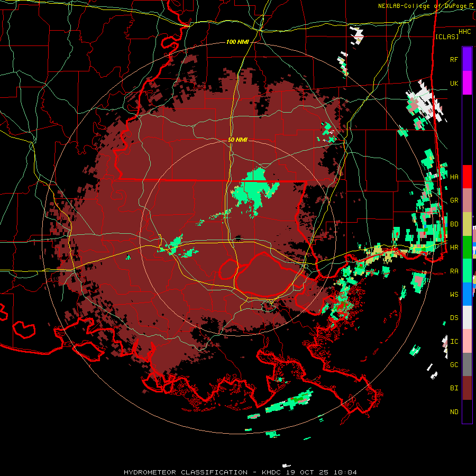Click the dusty pink GR legend swatch
The height and width of the screenshot is (476, 476).
pos(467,200)
